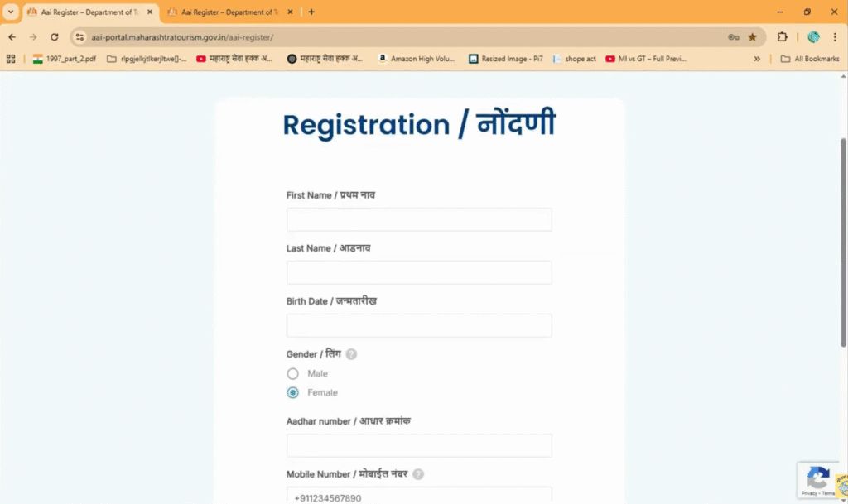Open a new browser tab
848x504 pixels.
(x=311, y=12)
